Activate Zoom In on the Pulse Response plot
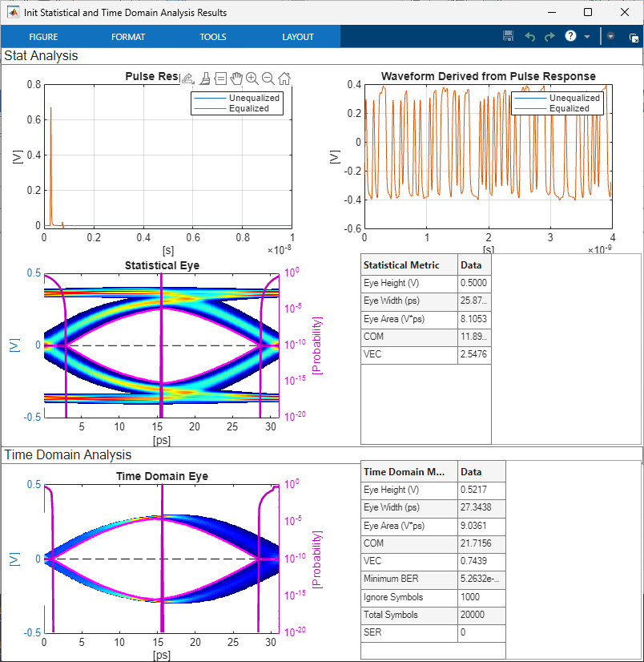The image size is (644, 662). coord(252,78)
